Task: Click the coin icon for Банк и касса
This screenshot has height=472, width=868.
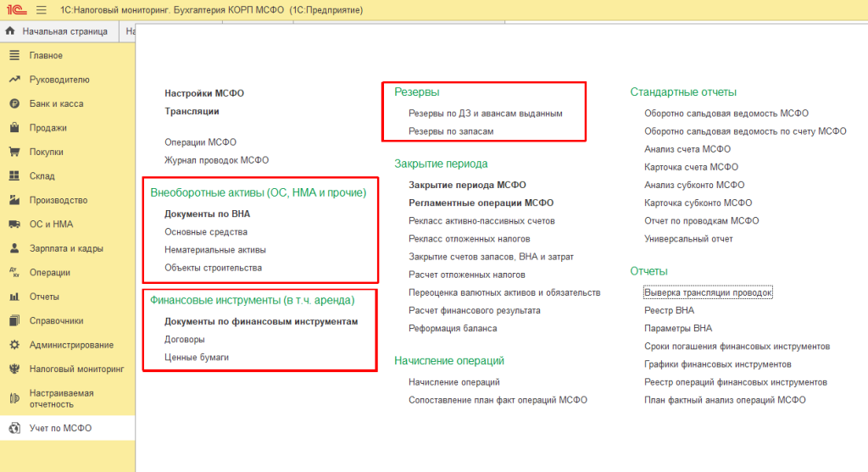Action: 14,104
